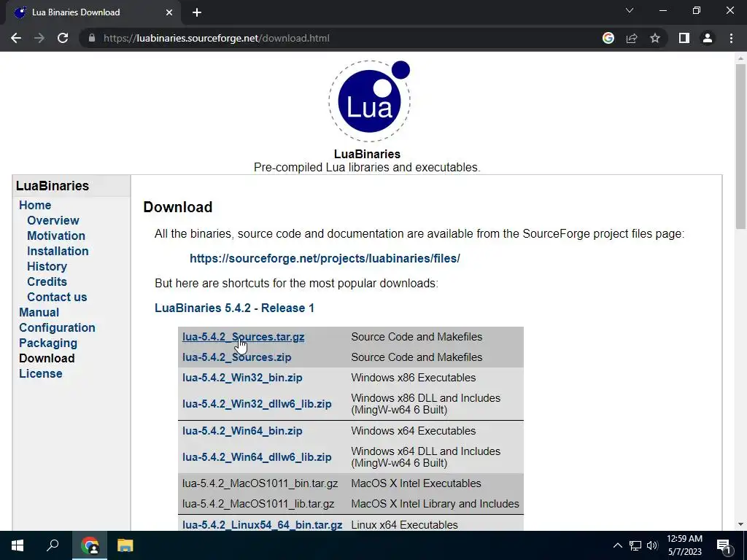Open the Credits sidebar link

click(47, 281)
